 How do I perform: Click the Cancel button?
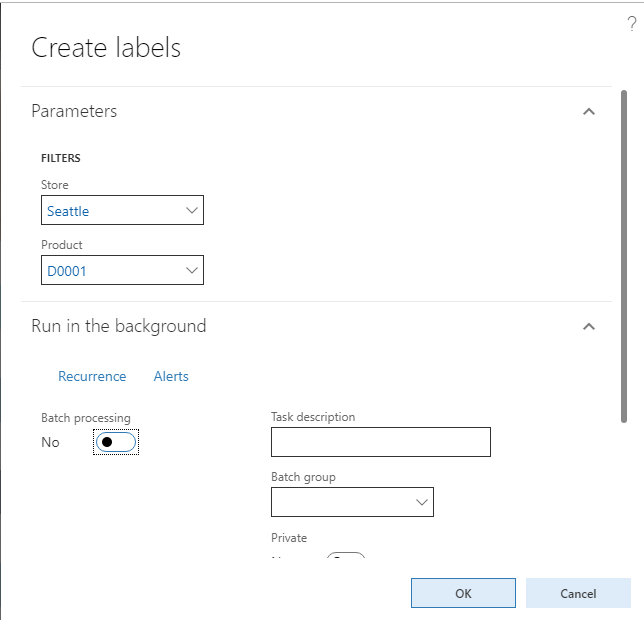[578, 593]
